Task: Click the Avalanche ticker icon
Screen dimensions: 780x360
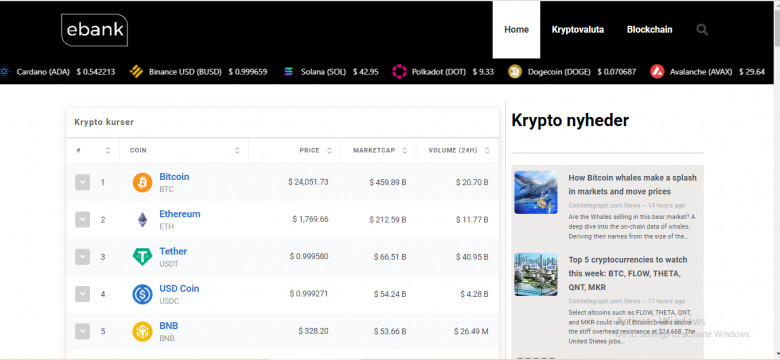Action: (657, 72)
